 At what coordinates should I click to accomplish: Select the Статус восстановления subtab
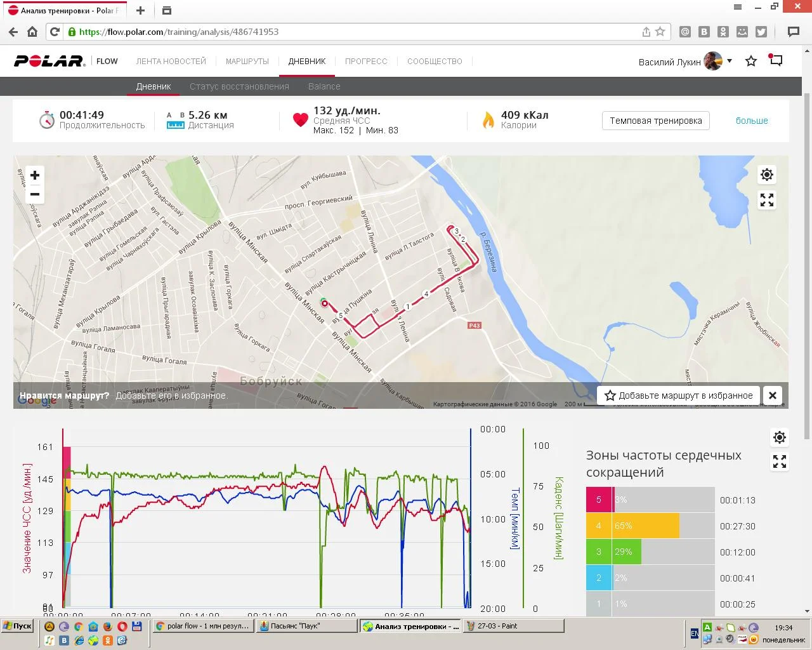click(x=239, y=86)
